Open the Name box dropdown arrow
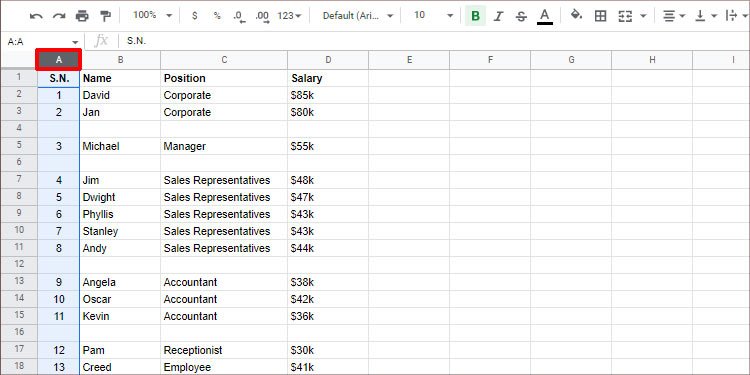 (x=75, y=42)
